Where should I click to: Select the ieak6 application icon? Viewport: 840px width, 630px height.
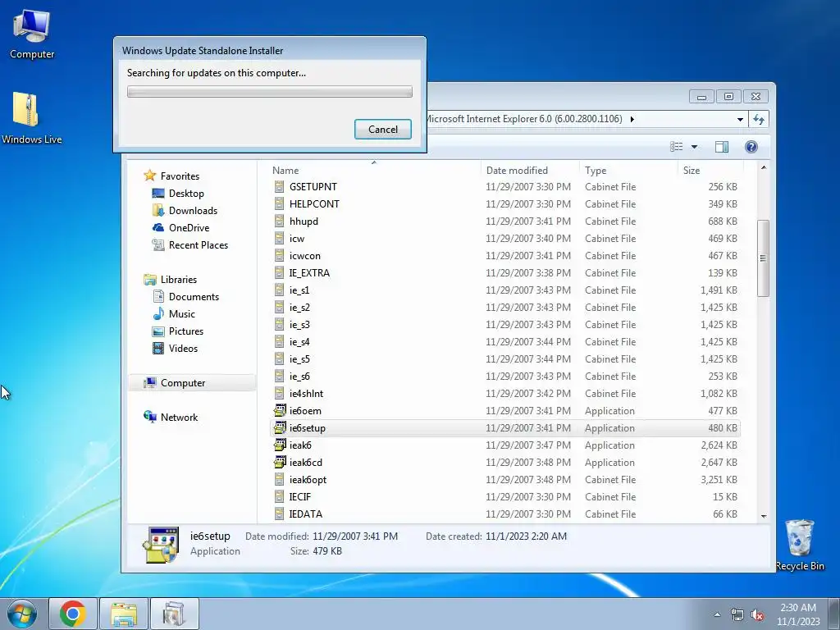280,445
